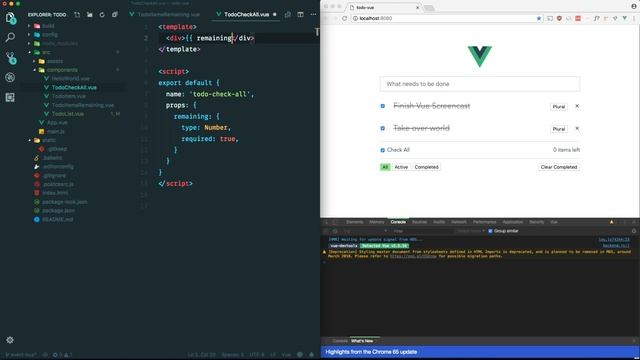Open the Extensions view in activity bar
Screen dimensions: 640x360
point(10,97)
